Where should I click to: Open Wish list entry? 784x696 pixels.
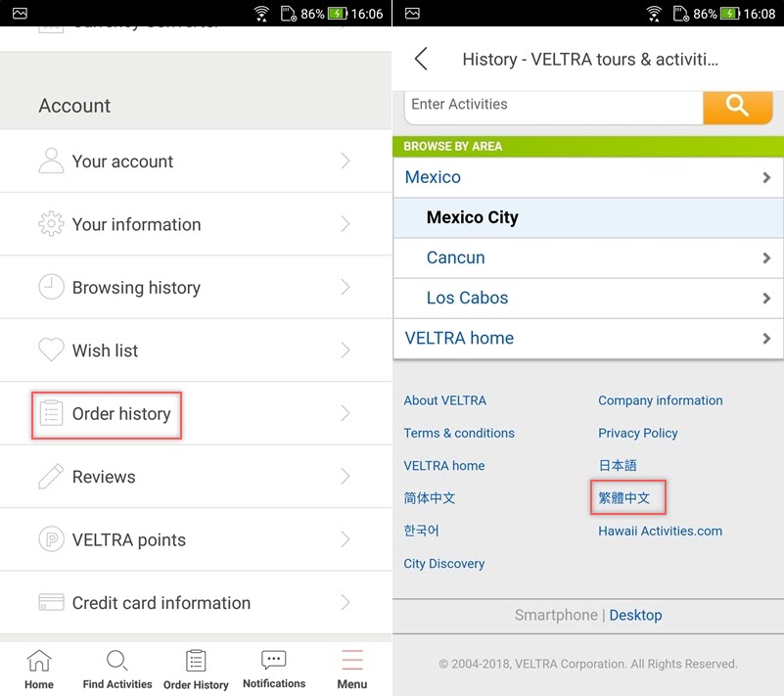[x=196, y=350]
